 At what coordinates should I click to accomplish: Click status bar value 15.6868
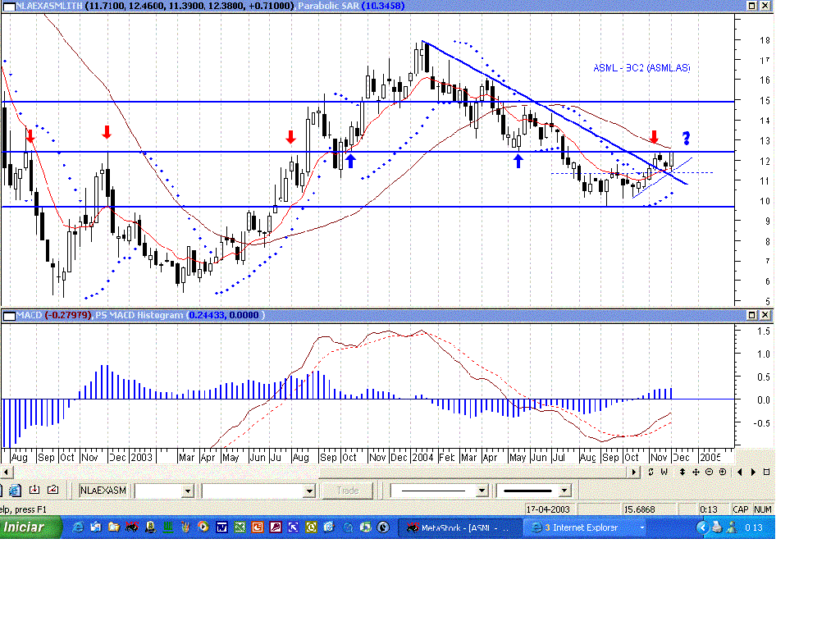coord(639,509)
